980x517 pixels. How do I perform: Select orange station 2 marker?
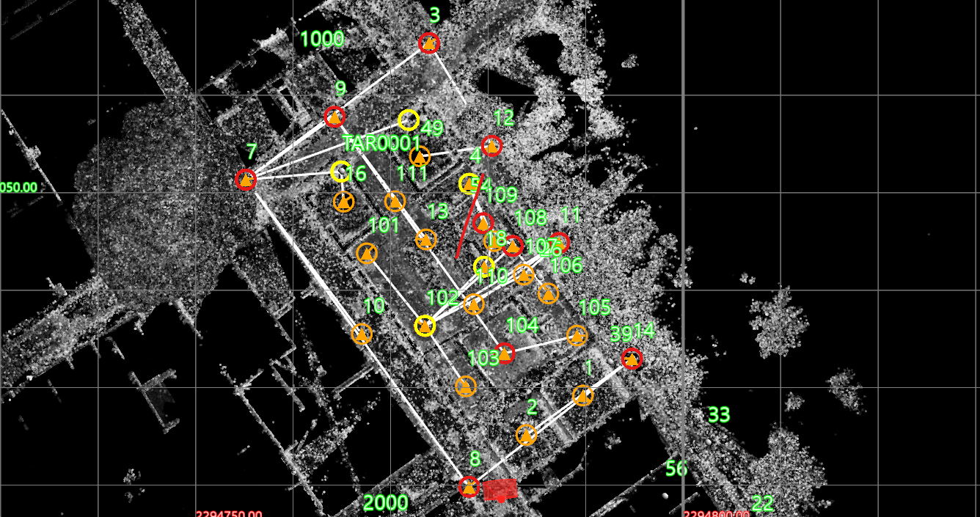(526, 435)
